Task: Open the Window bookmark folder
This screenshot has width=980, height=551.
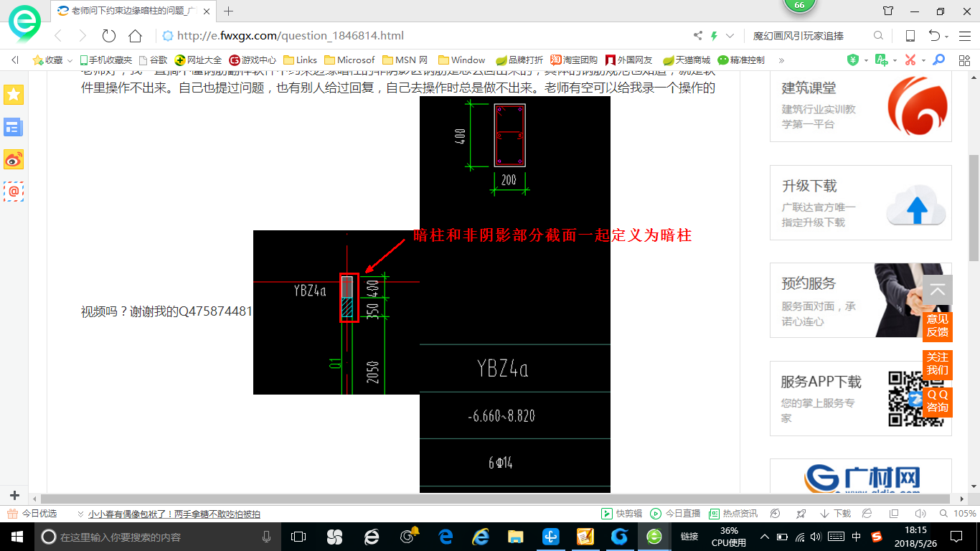Action: 461,60
